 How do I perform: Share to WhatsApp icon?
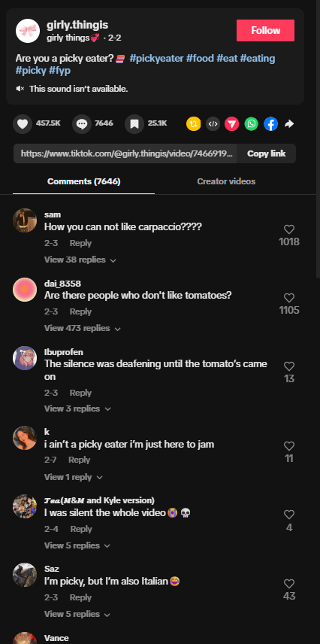(252, 123)
